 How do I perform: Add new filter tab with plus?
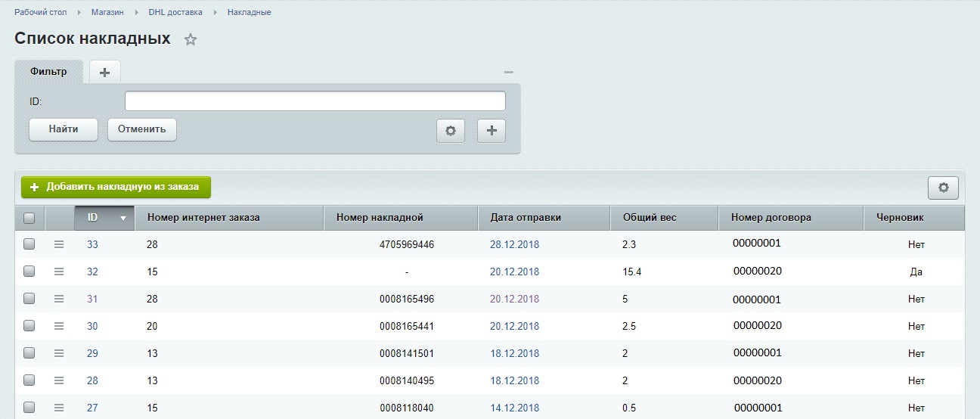tap(104, 72)
